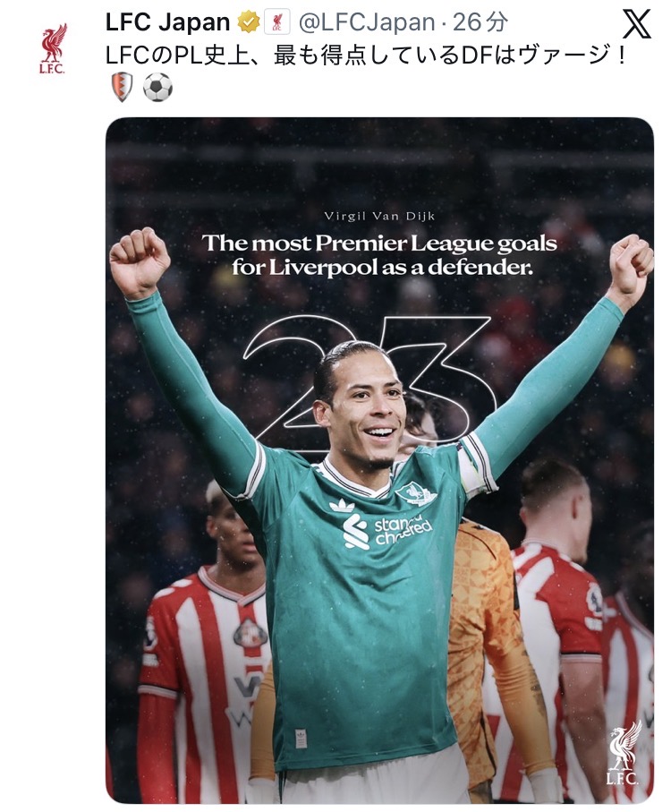Click the "Virgil Van Dijk" caption in image
Image resolution: width=671 pixels, height=812 pixels.
[x=379, y=216]
